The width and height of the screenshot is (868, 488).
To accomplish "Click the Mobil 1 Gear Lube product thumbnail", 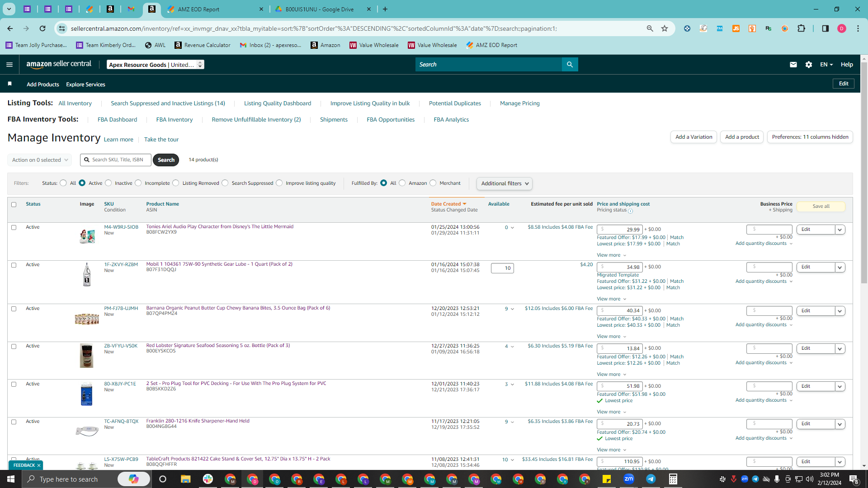I will click(x=87, y=275).
